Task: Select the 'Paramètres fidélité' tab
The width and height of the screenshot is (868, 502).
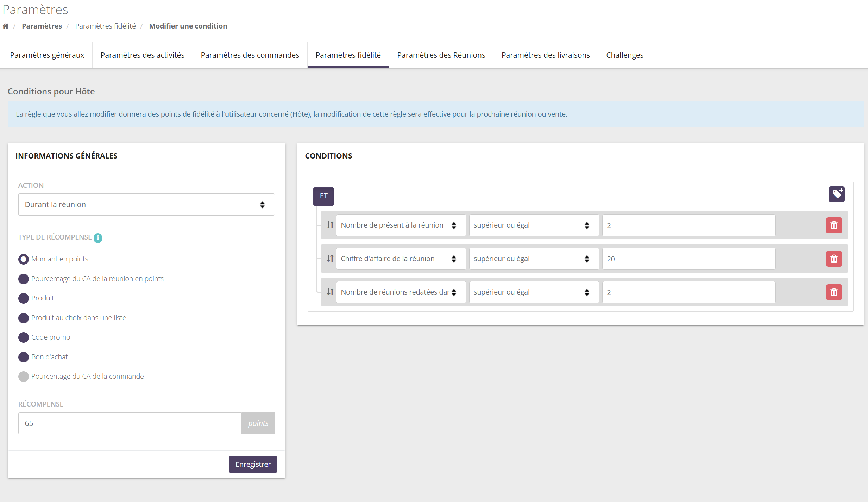Action: pos(348,55)
